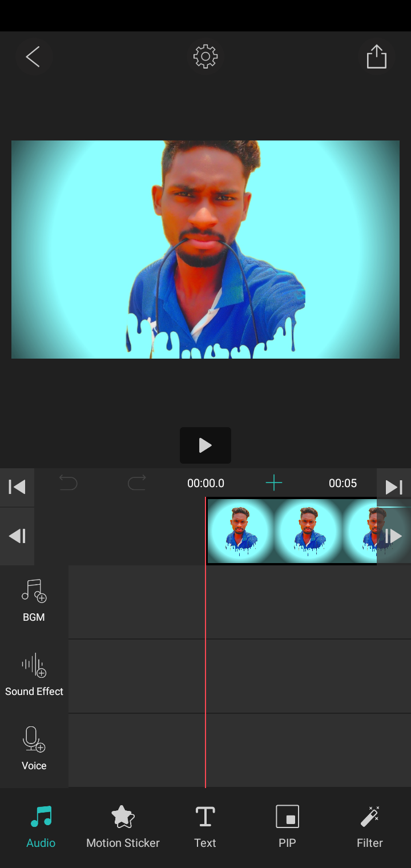Undo the last edit
The image size is (411, 868).
[68, 483]
